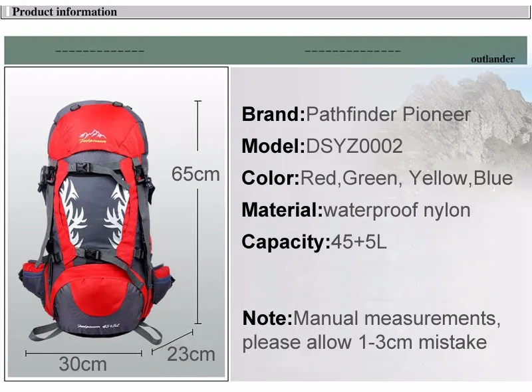Click the outlander text in green banner
Viewport: 532px width, 392px height.
tap(493, 59)
